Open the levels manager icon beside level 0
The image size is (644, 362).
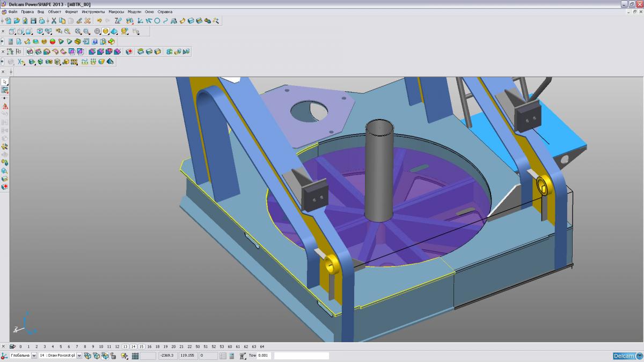click(x=12, y=346)
